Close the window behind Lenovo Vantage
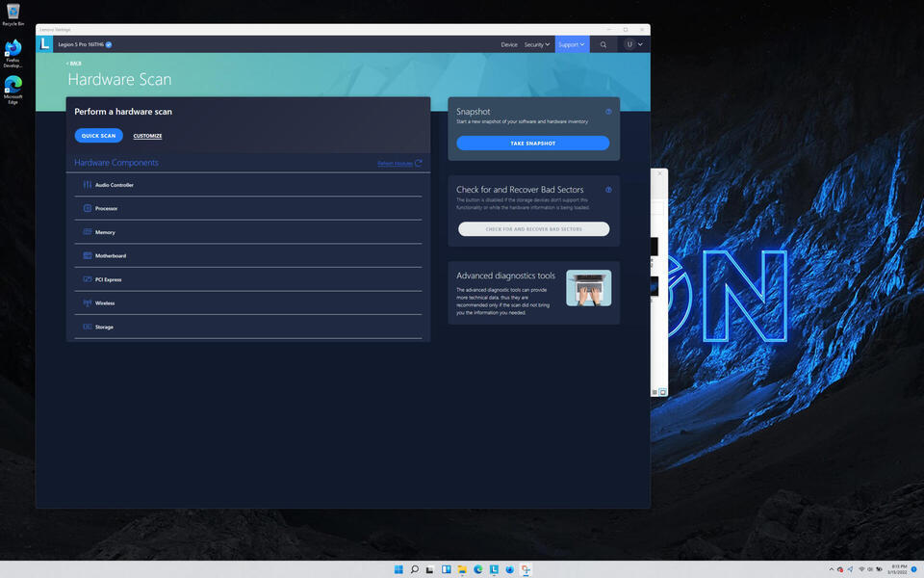924x578 pixels. (x=660, y=173)
